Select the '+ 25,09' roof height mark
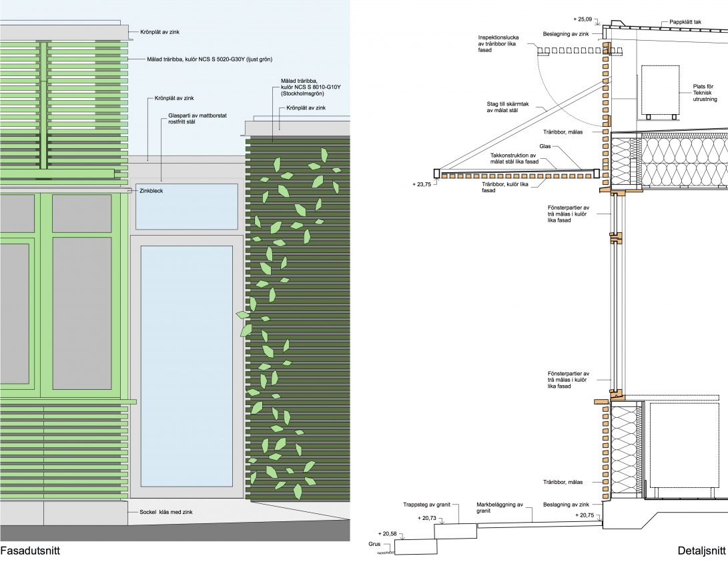The width and height of the screenshot is (728, 566). pyautogui.click(x=583, y=19)
